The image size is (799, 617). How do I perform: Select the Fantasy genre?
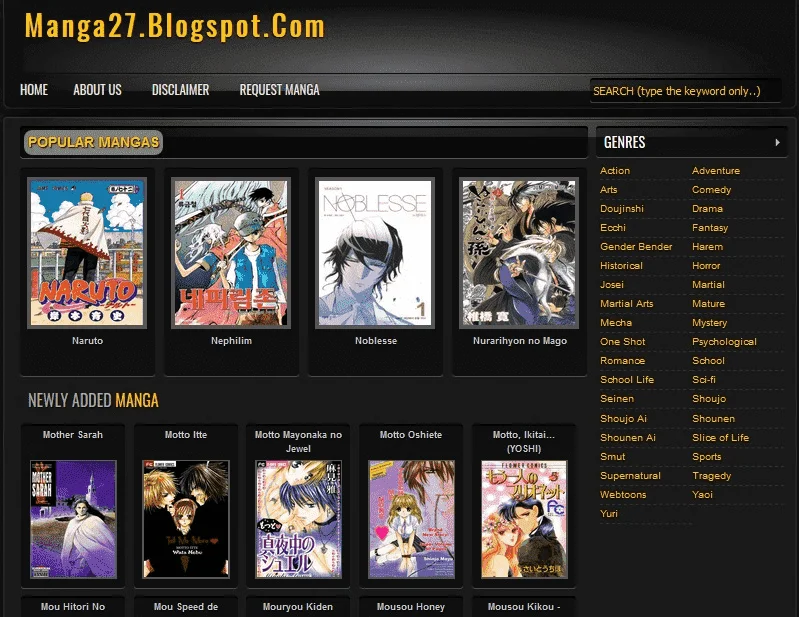pyautogui.click(x=710, y=228)
